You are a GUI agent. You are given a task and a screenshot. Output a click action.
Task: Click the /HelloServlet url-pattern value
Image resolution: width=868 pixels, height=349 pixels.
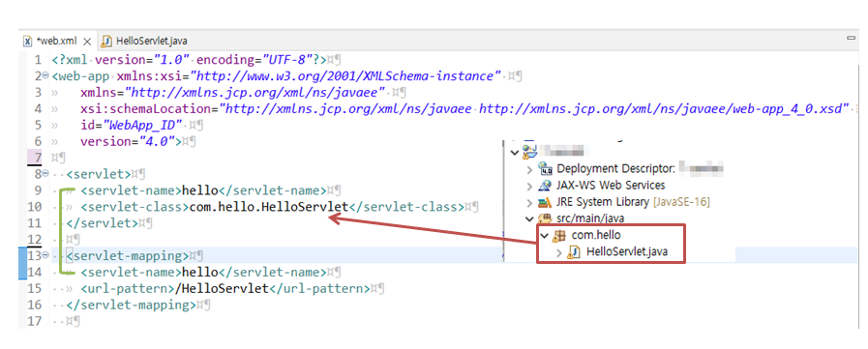pyautogui.click(x=222, y=289)
